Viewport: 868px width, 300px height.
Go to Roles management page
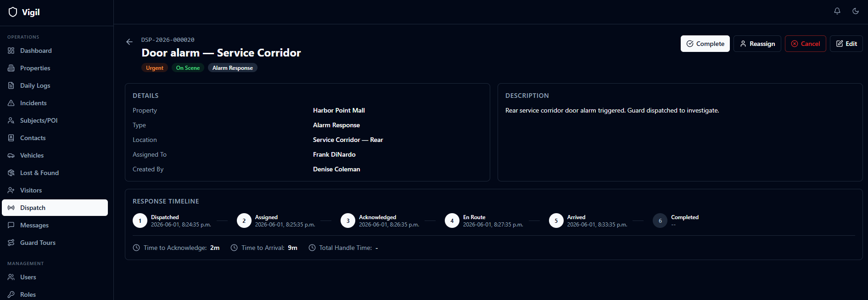pos(55,294)
